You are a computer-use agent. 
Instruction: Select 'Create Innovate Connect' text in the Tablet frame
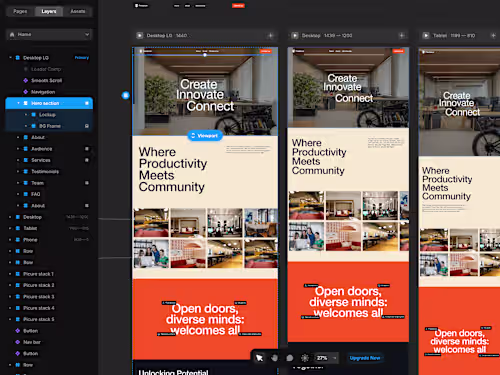459,104
